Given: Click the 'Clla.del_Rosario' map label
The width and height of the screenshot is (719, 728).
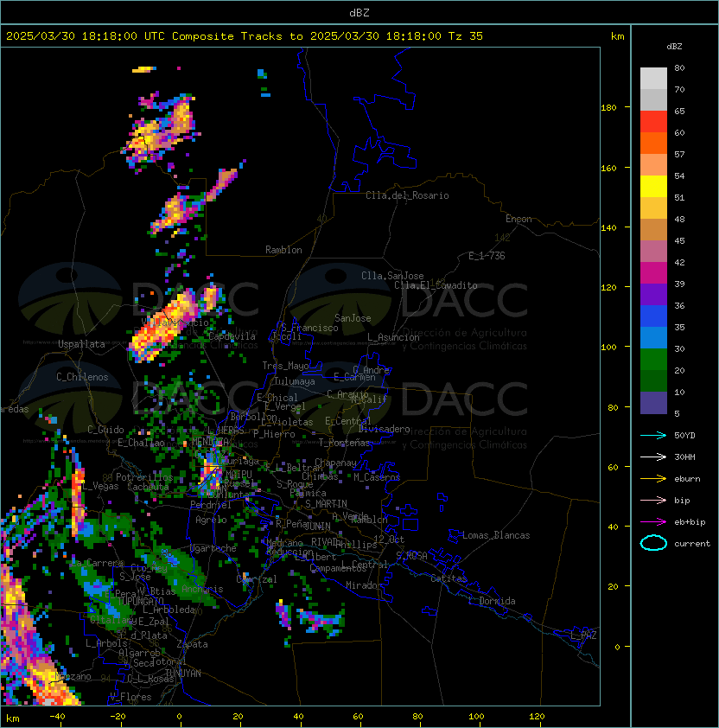Looking at the screenshot, I should [407, 195].
